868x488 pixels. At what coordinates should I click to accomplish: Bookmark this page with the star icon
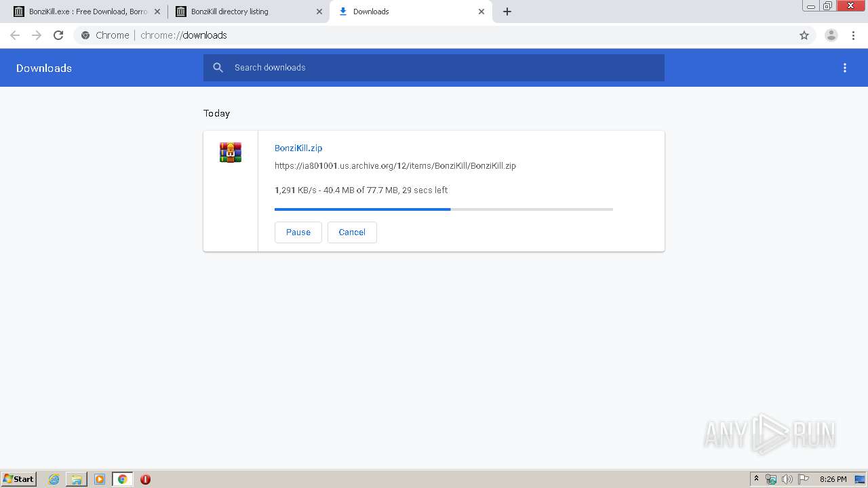[804, 35]
